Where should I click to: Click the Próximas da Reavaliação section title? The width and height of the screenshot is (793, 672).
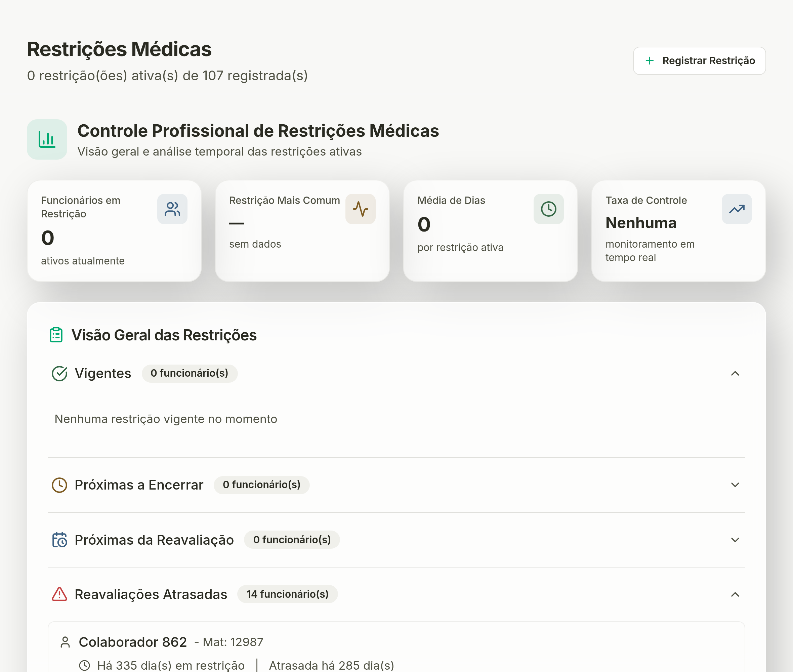coord(154,540)
